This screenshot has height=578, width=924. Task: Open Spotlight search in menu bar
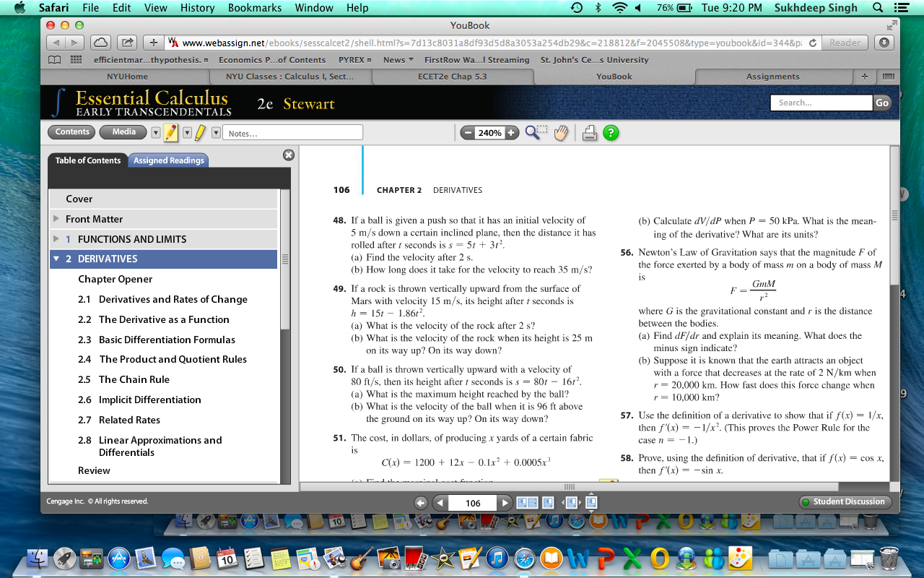coord(878,8)
